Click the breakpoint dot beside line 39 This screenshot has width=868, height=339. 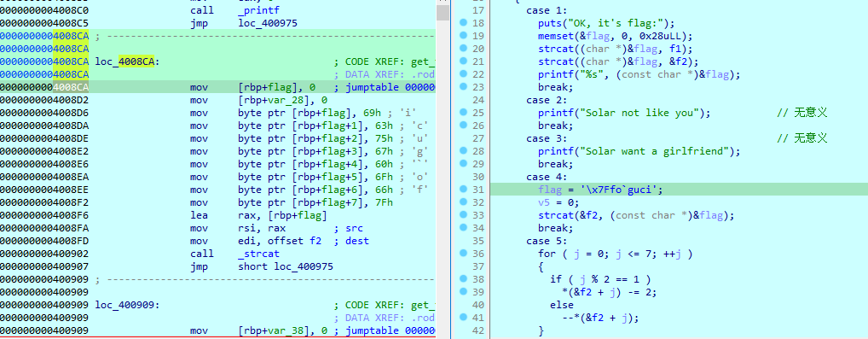click(x=463, y=292)
